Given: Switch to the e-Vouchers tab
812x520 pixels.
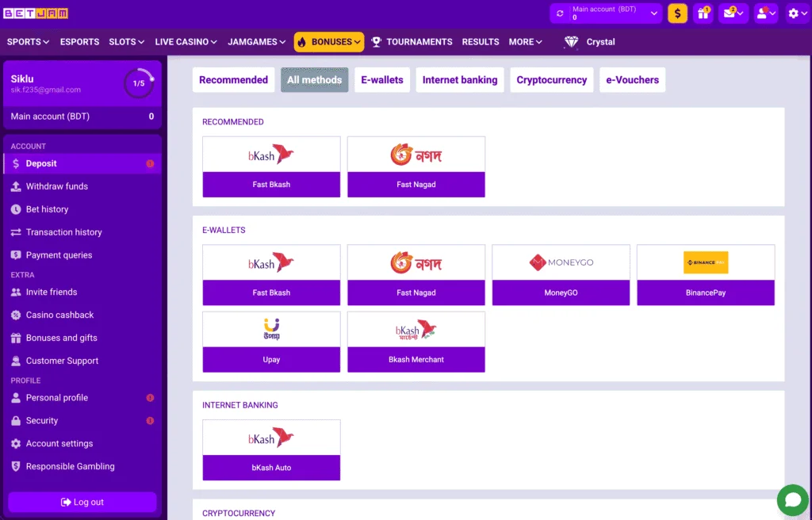Looking at the screenshot, I should (632, 80).
